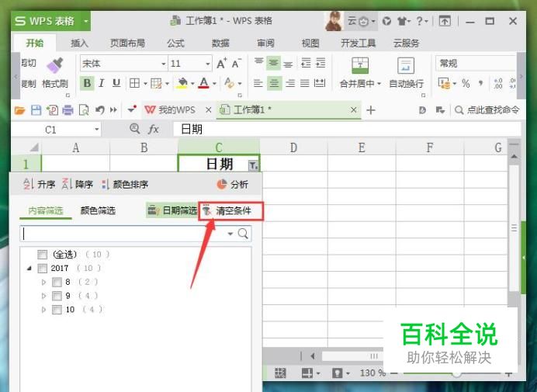
Task: Toggle underline formatting
Action: click(116, 83)
